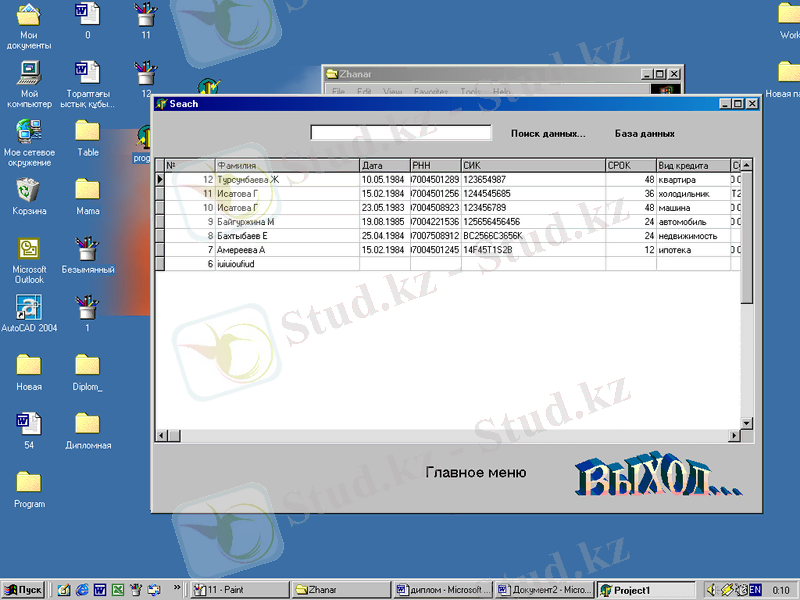Image resolution: width=800 pixels, height=600 pixels.
Task: Open the paint file named 11 on desktop
Action: [146, 20]
